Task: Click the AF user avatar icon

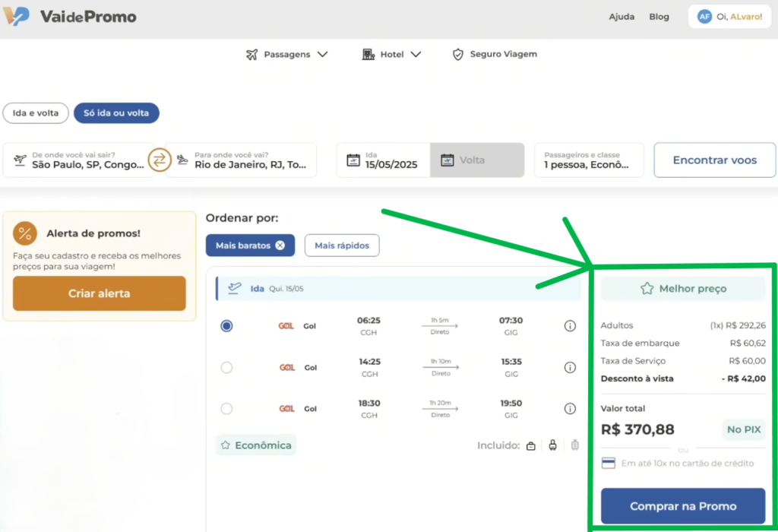Action: (704, 17)
